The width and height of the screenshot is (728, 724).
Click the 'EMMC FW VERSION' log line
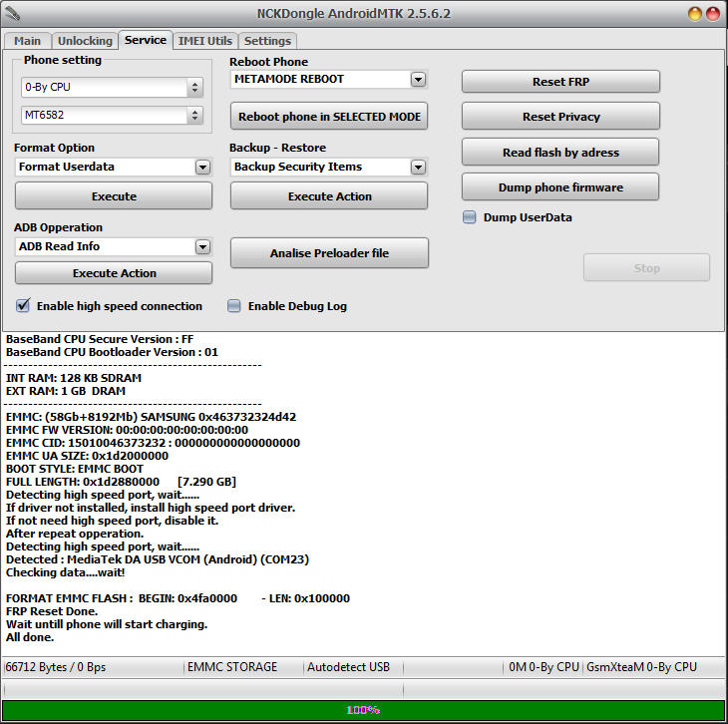tap(127, 430)
